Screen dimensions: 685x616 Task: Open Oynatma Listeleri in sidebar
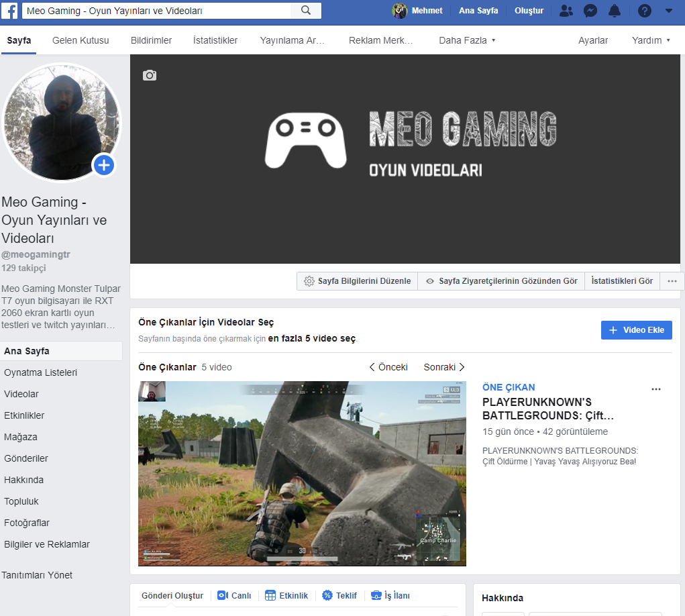pos(40,372)
